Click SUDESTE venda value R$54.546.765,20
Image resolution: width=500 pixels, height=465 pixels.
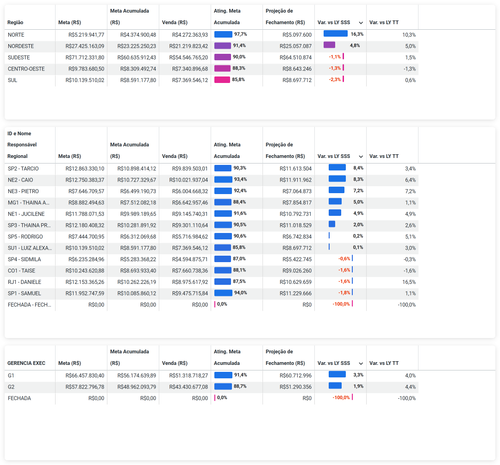[x=189, y=57]
